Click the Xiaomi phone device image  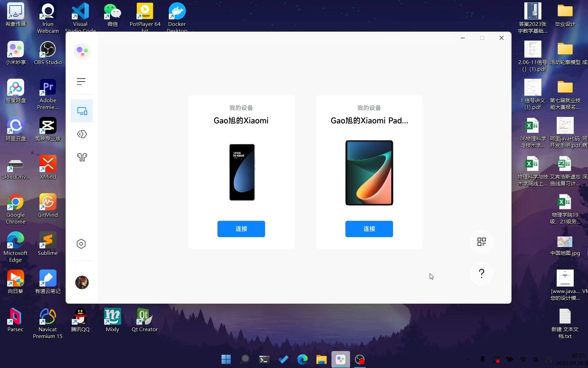[x=242, y=172]
